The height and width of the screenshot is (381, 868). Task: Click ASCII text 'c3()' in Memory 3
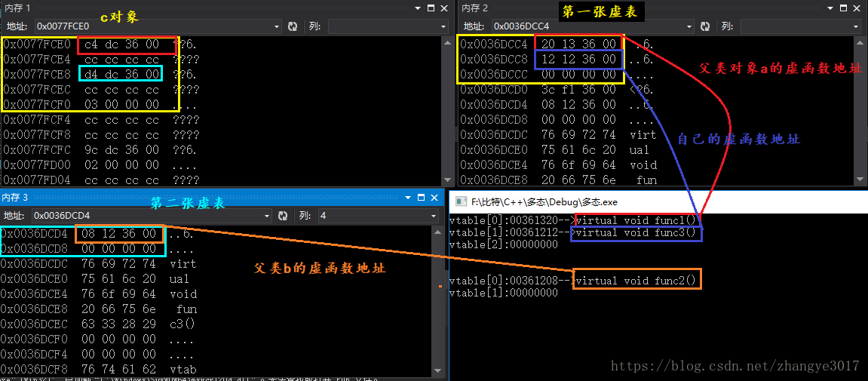182,324
